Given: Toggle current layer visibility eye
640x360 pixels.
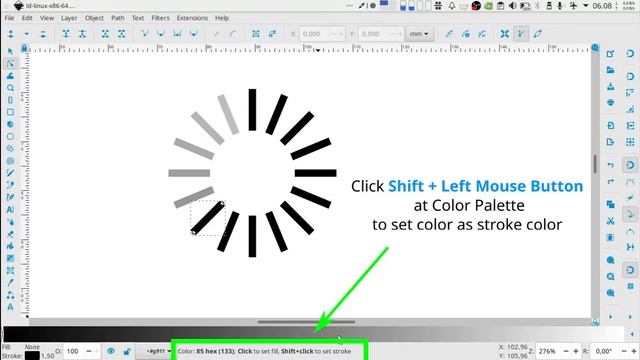Looking at the screenshot, I should pyautogui.click(x=111, y=351).
